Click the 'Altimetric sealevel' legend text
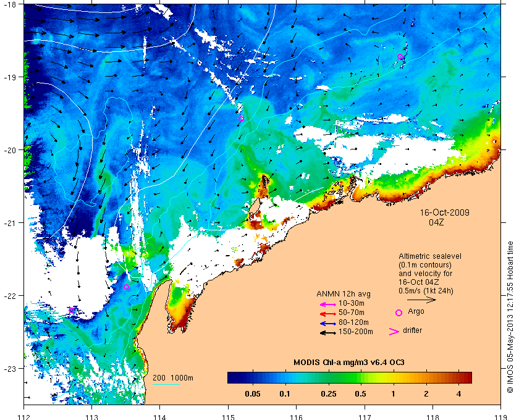 click(430, 256)
